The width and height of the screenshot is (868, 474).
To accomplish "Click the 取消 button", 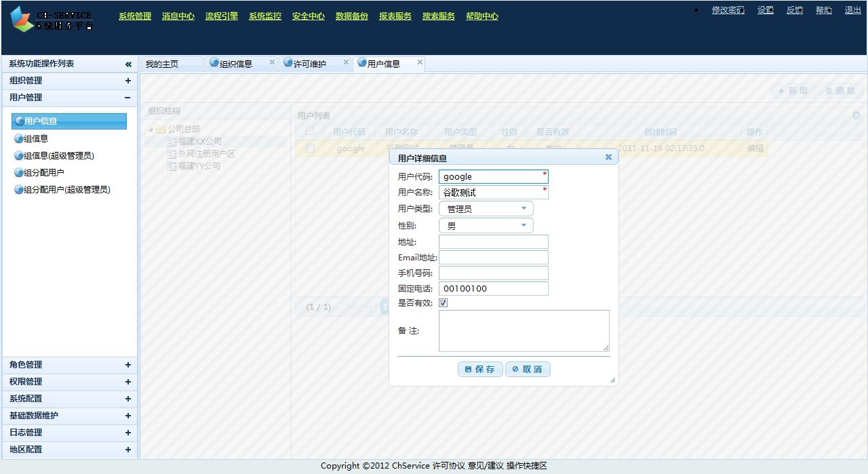I will 528,369.
